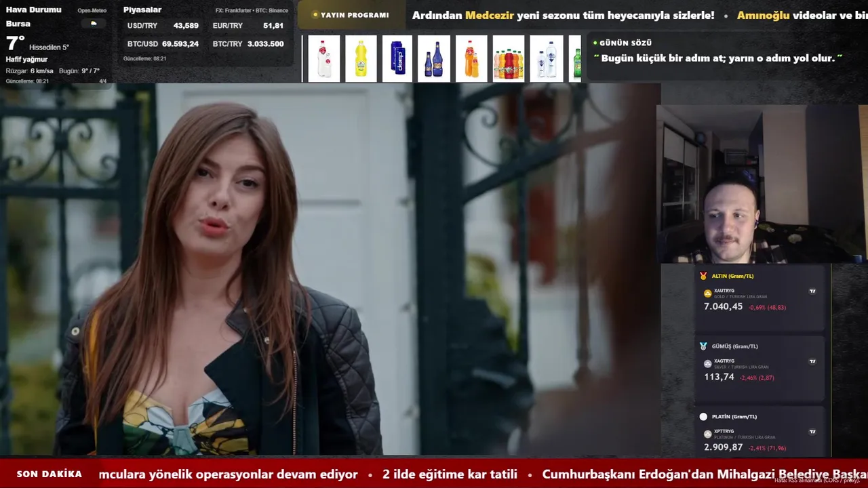Viewport: 868px width, 488px height.
Task: Click the XAUTRYG symbol name
Action: click(x=724, y=291)
